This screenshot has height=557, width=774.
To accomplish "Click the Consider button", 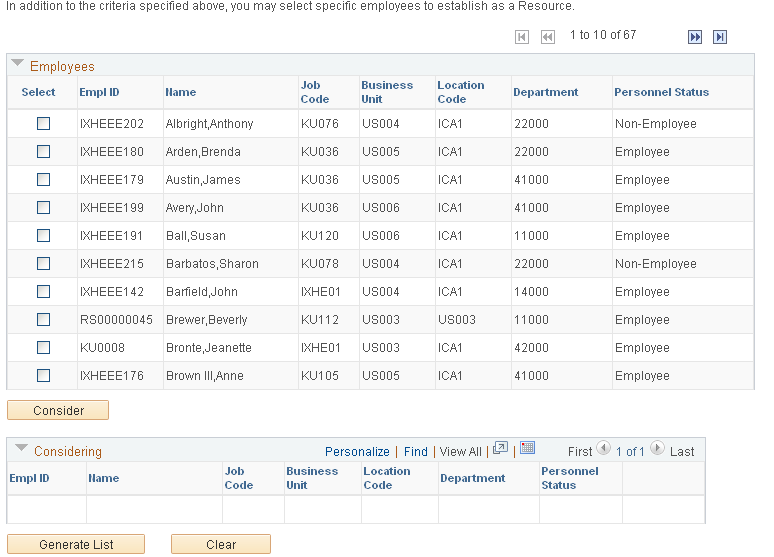I will (58, 410).
